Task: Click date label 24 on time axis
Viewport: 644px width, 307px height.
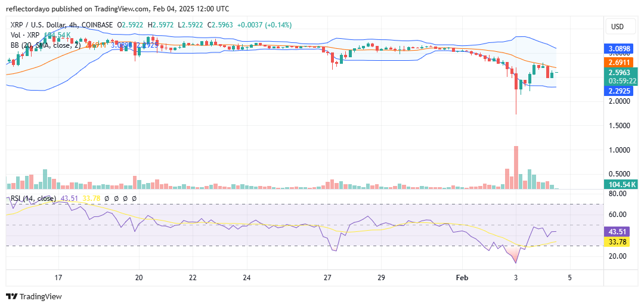Action: pyautogui.click(x=246, y=277)
